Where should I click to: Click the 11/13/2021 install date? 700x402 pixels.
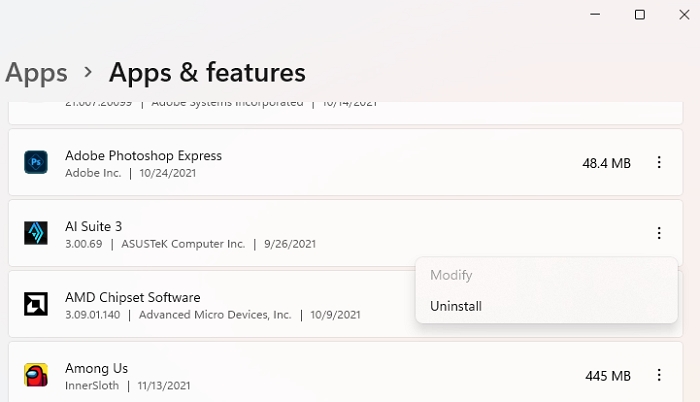pos(164,385)
